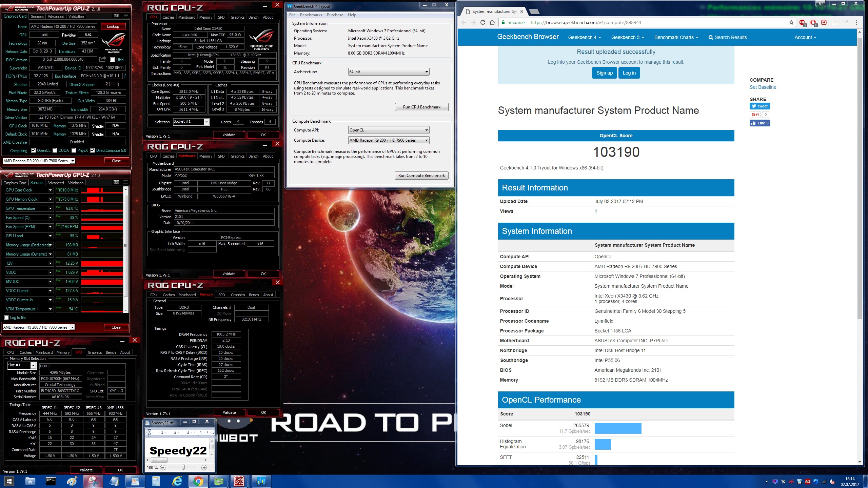Image resolution: width=868 pixels, height=488 pixels.
Task: Click the GPU-Z sensors vertical scrollbar
Action: coord(125,249)
